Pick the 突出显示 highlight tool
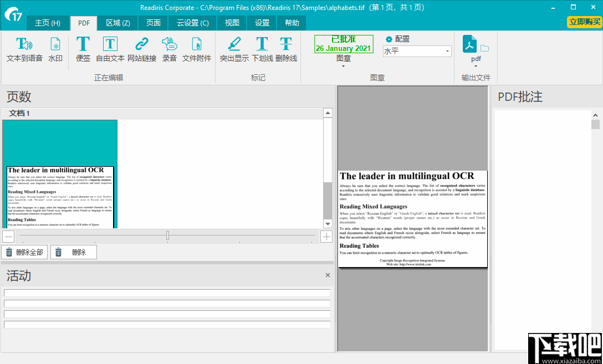Screen dimensions: 603x364 click(234, 49)
